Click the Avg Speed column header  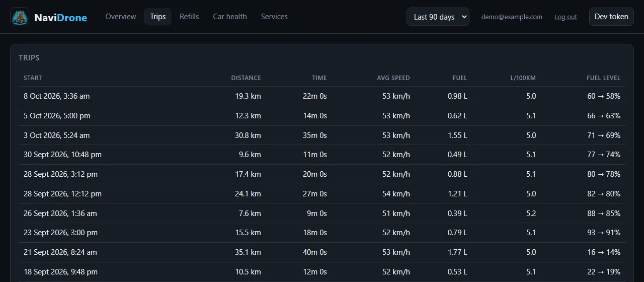[x=393, y=78]
